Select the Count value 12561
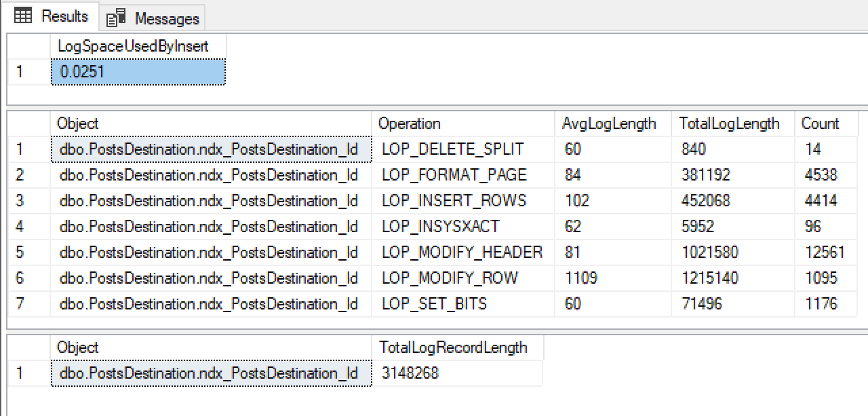868x416 pixels. [823, 252]
